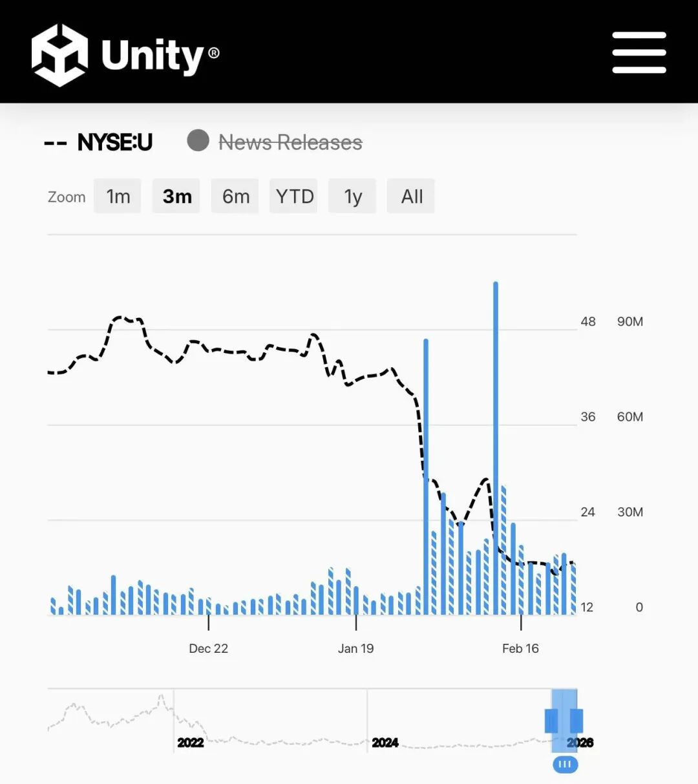Viewport: 698px width, 784px height.
Task: Set chart zoom to 1m
Action: (118, 196)
